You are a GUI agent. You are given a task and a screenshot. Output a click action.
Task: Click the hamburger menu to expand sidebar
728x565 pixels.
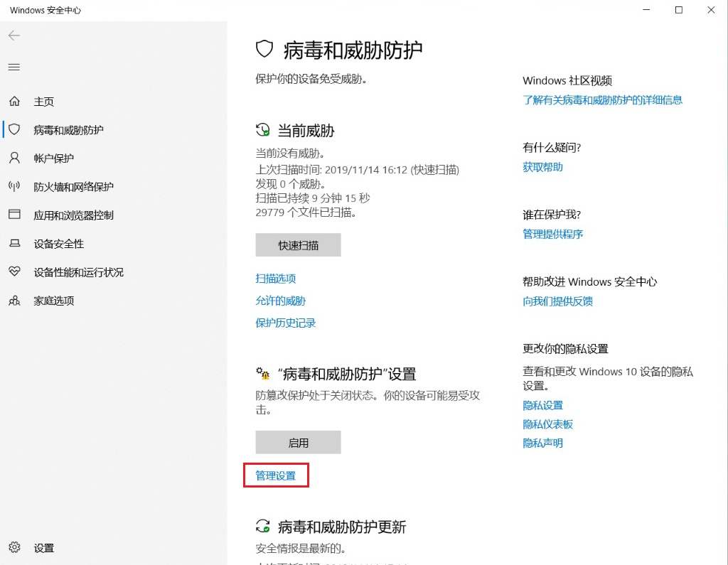coord(14,68)
